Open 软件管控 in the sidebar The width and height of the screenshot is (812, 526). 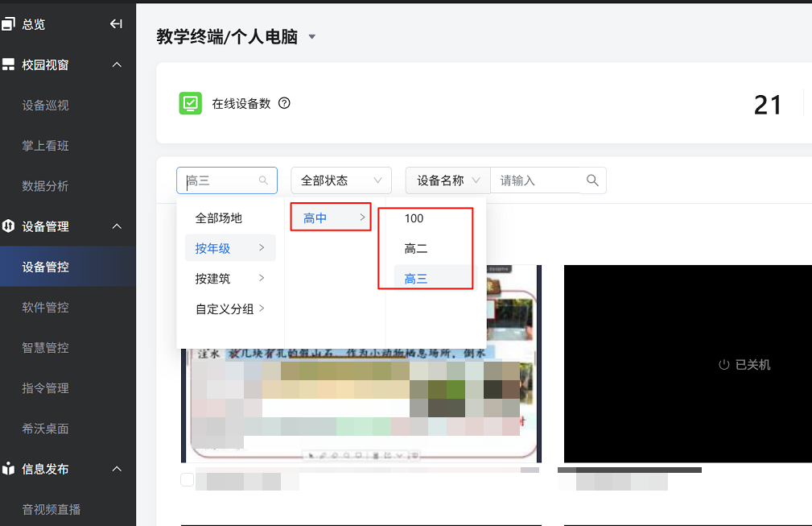pyautogui.click(x=45, y=307)
